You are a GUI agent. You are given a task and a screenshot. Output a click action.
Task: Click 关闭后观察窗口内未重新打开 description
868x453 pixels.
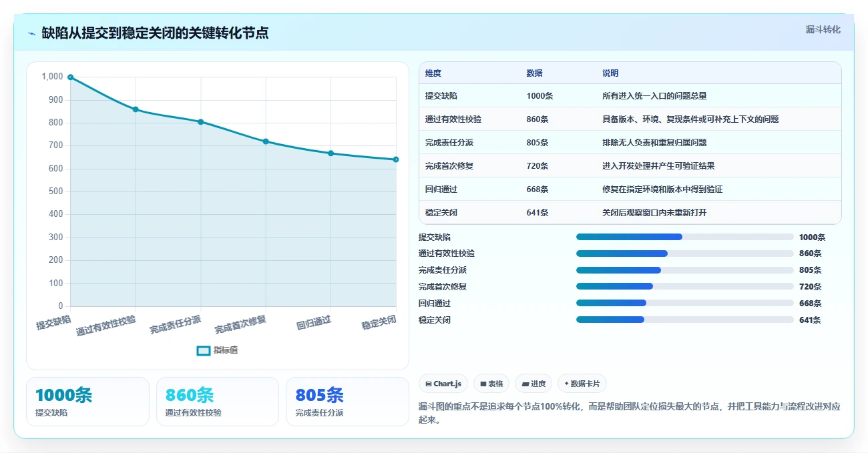(654, 213)
